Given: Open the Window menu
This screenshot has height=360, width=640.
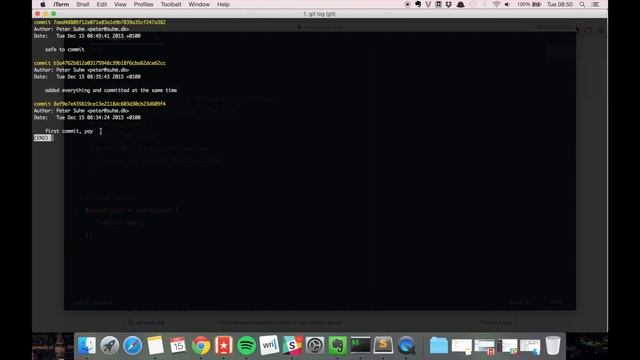Looking at the screenshot, I should pos(199,4).
